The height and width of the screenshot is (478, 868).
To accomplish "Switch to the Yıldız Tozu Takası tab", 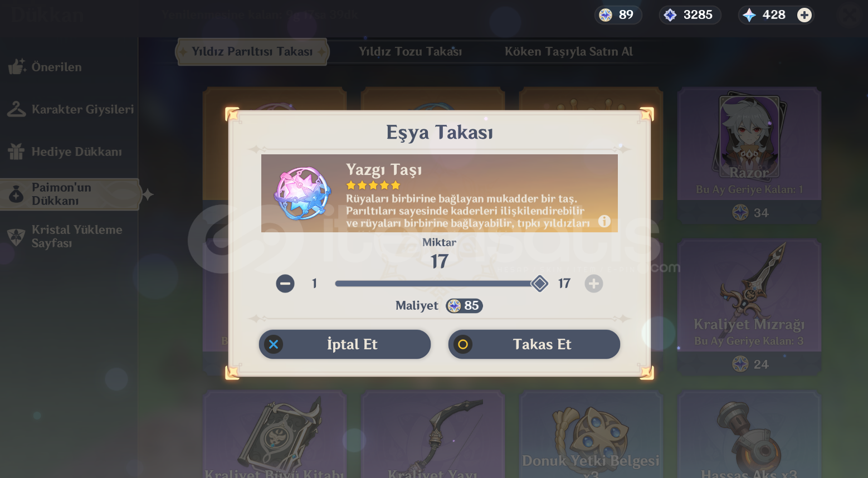I will click(411, 52).
